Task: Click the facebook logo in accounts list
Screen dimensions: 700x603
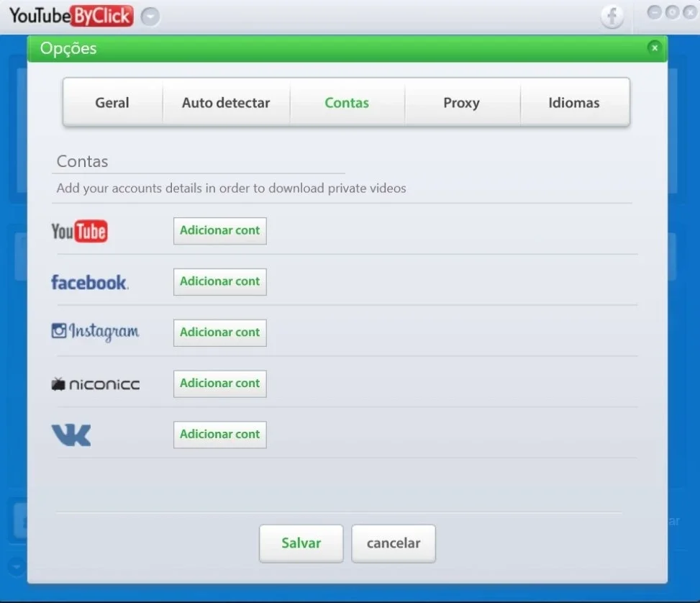Action: [x=90, y=282]
